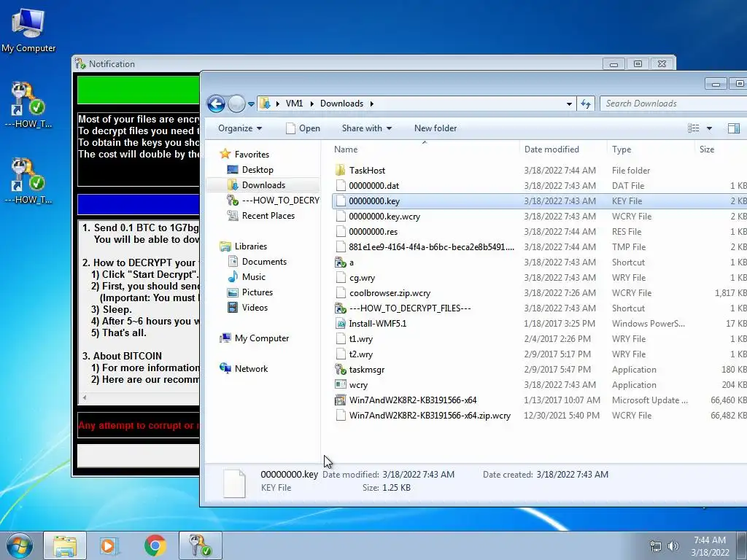Open My Computer desktop icon

click(x=28, y=29)
